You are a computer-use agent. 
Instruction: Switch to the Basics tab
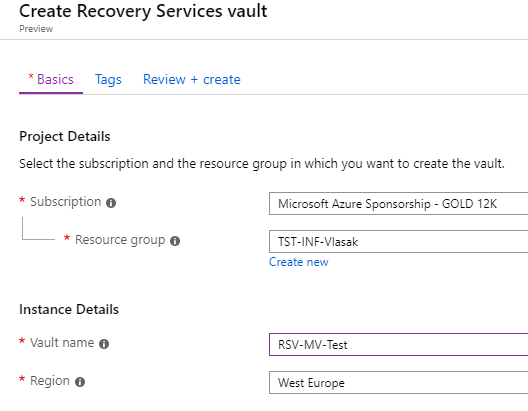(51, 80)
